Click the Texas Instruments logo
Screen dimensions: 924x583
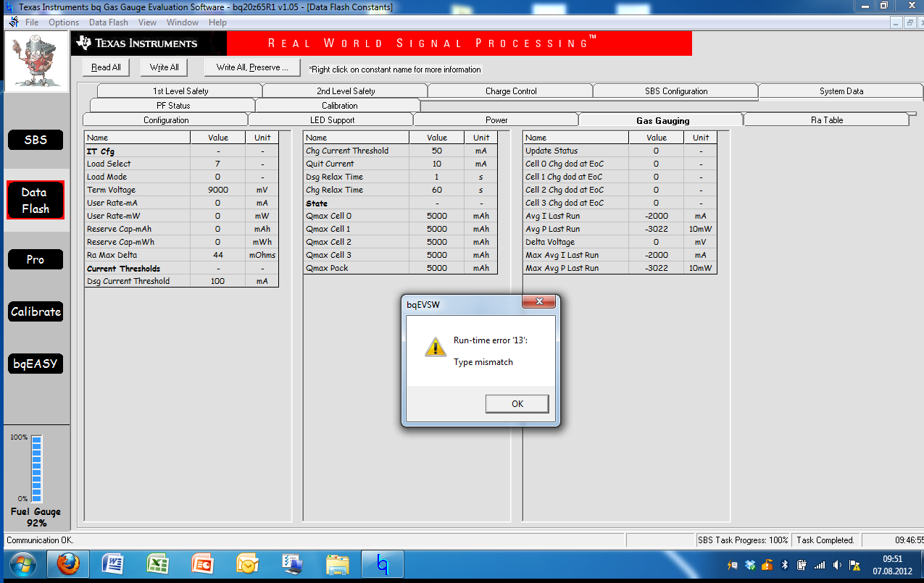click(x=137, y=43)
